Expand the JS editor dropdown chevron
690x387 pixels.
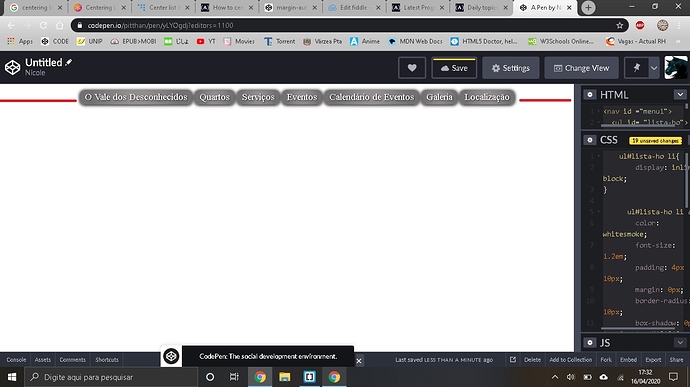click(x=680, y=343)
